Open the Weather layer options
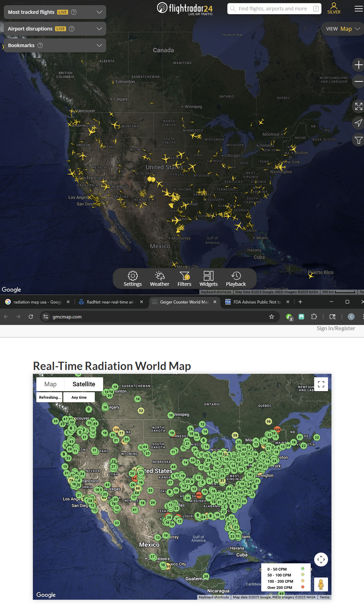The height and width of the screenshot is (616, 364). pos(160,279)
